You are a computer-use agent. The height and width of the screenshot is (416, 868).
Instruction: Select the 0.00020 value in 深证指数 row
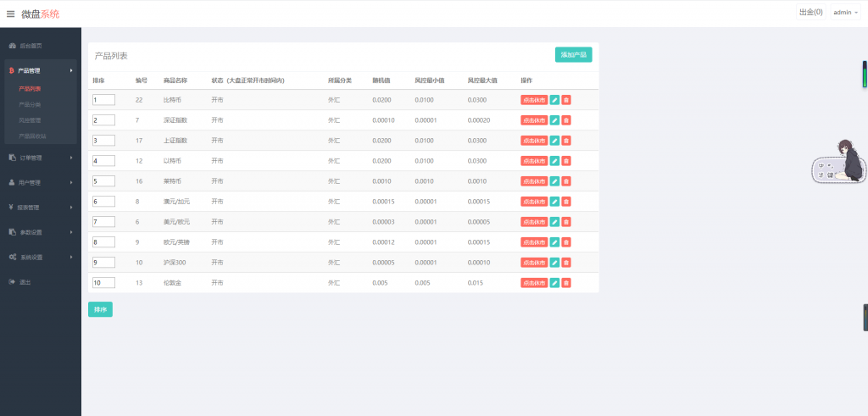tap(479, 120)
